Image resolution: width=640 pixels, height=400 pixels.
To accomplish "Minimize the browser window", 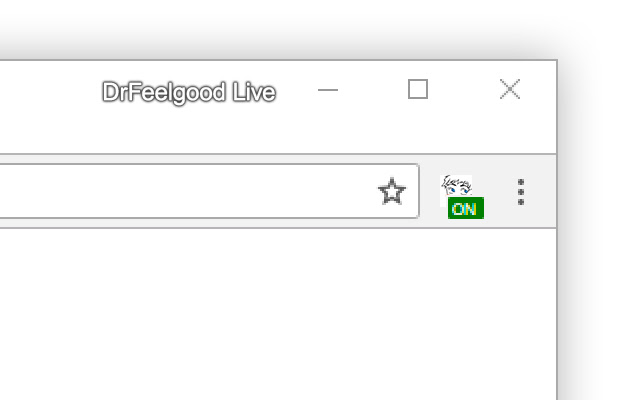I will point(328,90).
